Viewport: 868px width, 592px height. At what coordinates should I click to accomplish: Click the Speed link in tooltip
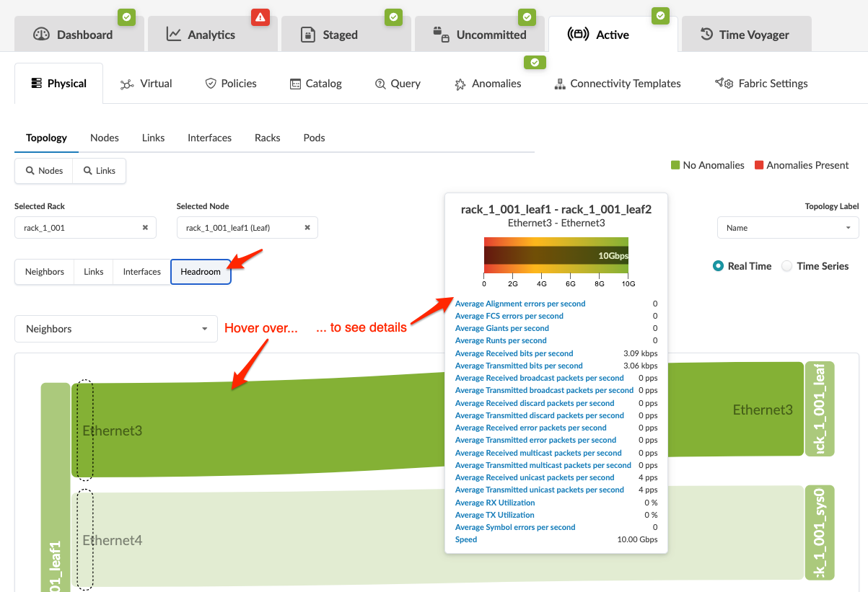(x=466, y=539)
